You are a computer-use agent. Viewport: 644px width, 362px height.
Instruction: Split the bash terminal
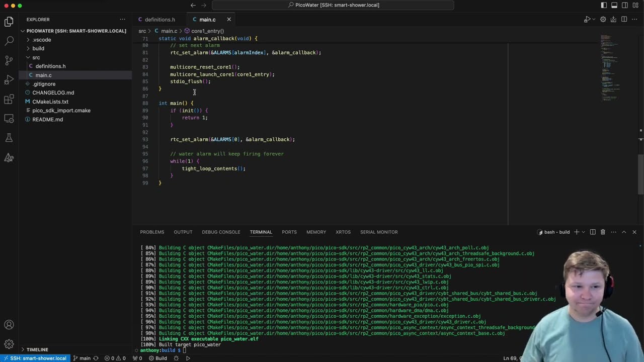[593, 232]
